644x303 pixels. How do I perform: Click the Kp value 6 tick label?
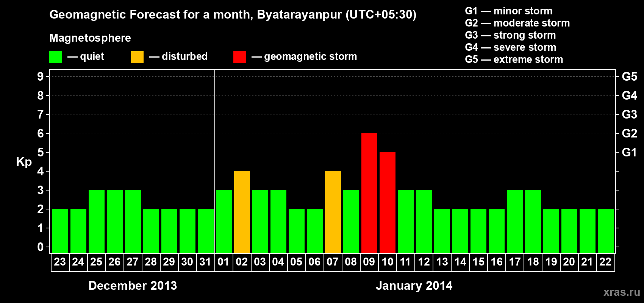pyautogui.click(x=41, y=133)
